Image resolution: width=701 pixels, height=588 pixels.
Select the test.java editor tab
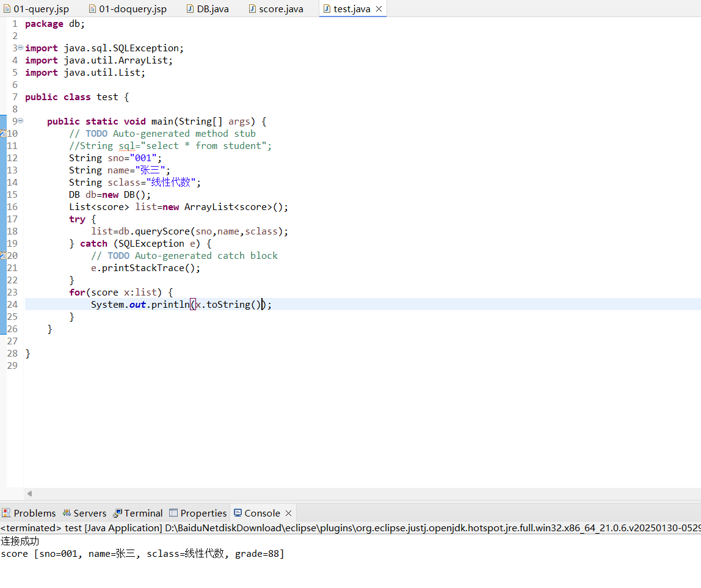351,9
